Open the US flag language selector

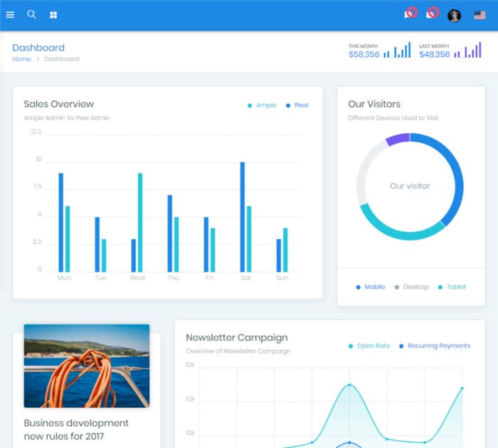coord(480,15)
